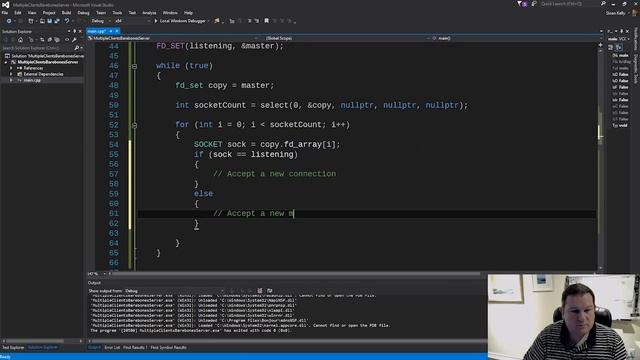Image resolution: width=640 pixels, height=360 pixels.
Task: Click the Save toolbar icon
Action: (49, 21)
